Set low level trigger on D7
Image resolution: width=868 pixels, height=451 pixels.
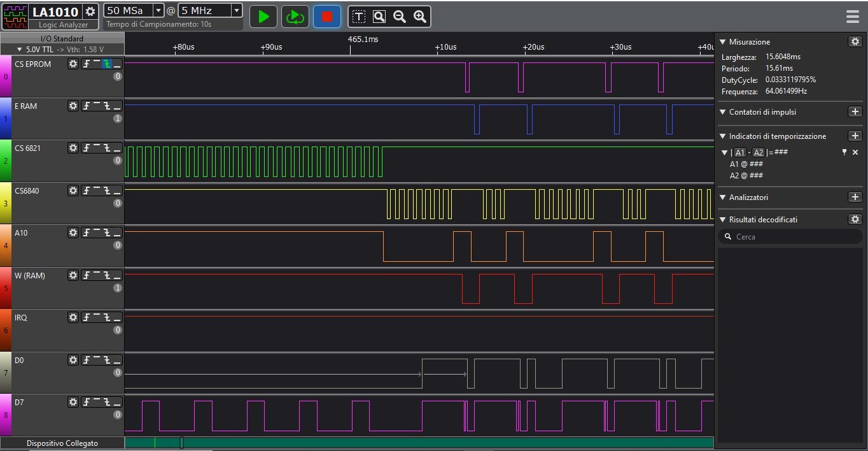point(117,402)
